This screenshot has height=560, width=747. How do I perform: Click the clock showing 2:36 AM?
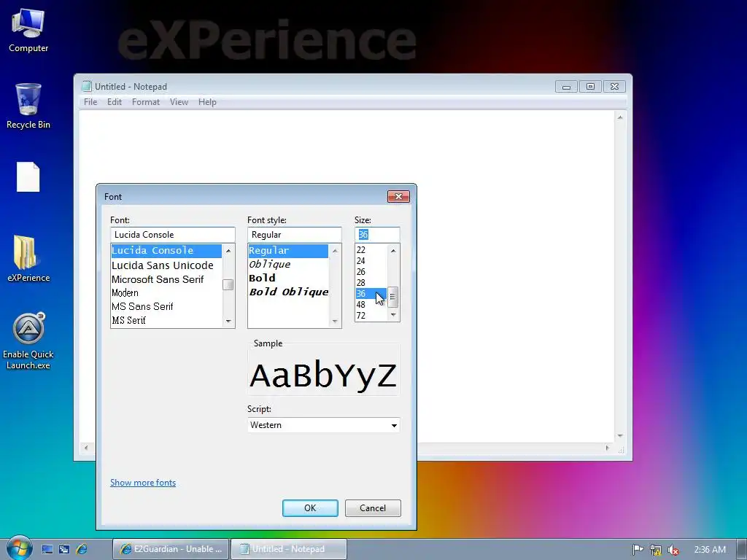[x=710, y=550]
